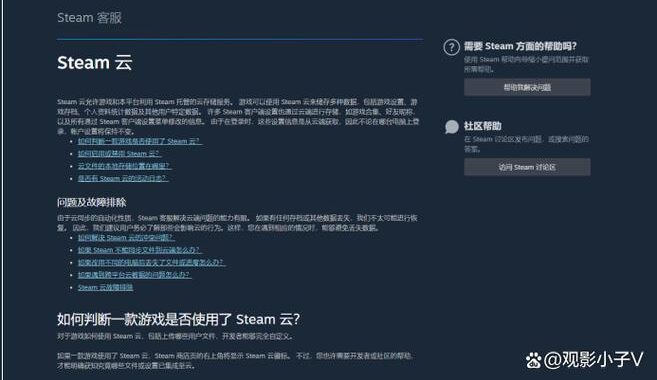Image resolution: width=657 pixels, height=380 pixels.
Task: Click the question mark help icon
Action: click(x=451, y=47)
